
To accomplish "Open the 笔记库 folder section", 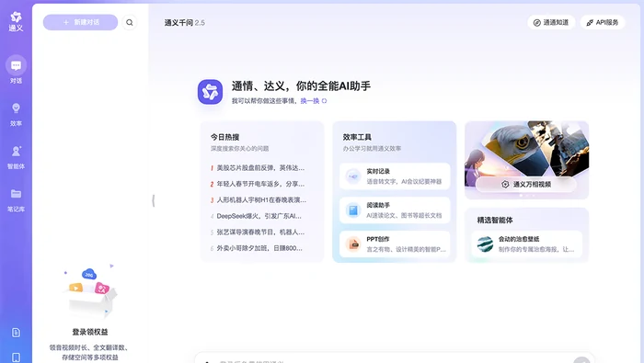I will [16, 200].
